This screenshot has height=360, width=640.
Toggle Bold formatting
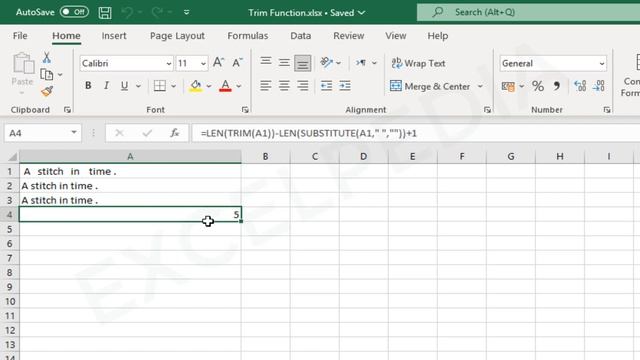[88, 86]
